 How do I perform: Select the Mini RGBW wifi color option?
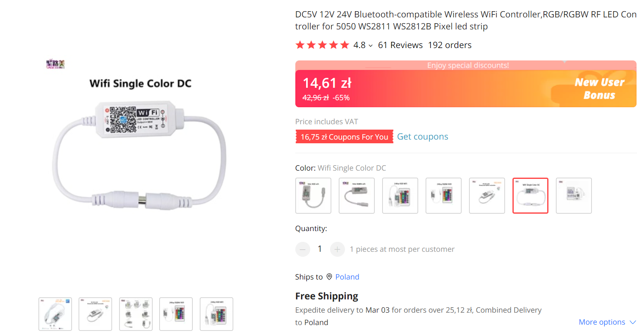pos(357,196)
